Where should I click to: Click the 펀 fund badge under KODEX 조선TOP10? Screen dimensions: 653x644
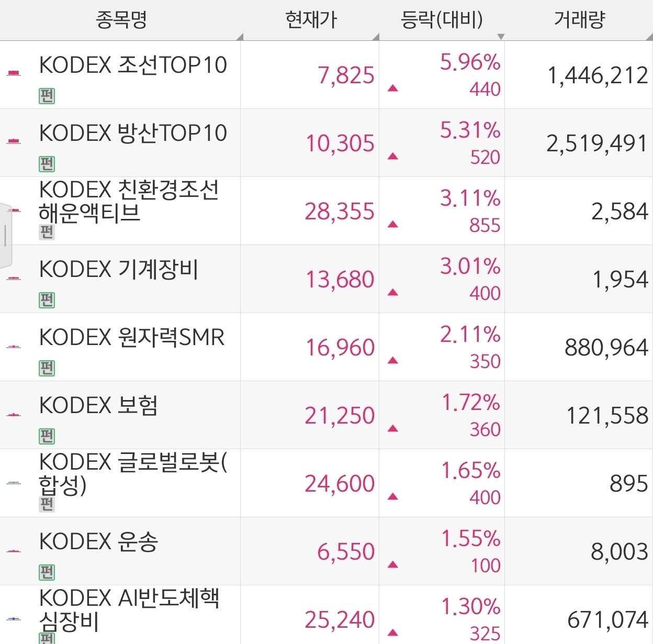pos(47,96)
